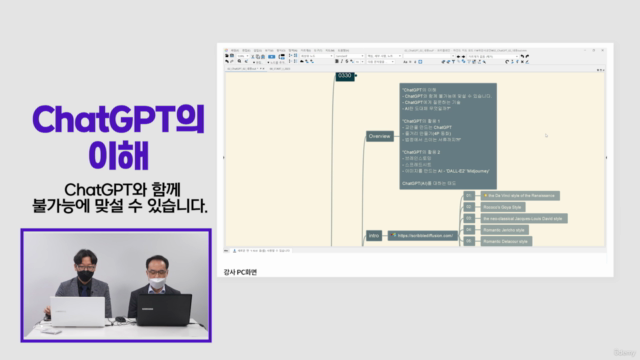Click the paste clipboard icon

tap(263, 56)
